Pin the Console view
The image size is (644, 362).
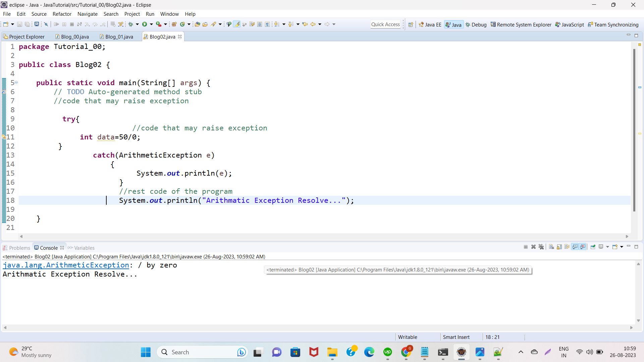(x=593, y=247)
